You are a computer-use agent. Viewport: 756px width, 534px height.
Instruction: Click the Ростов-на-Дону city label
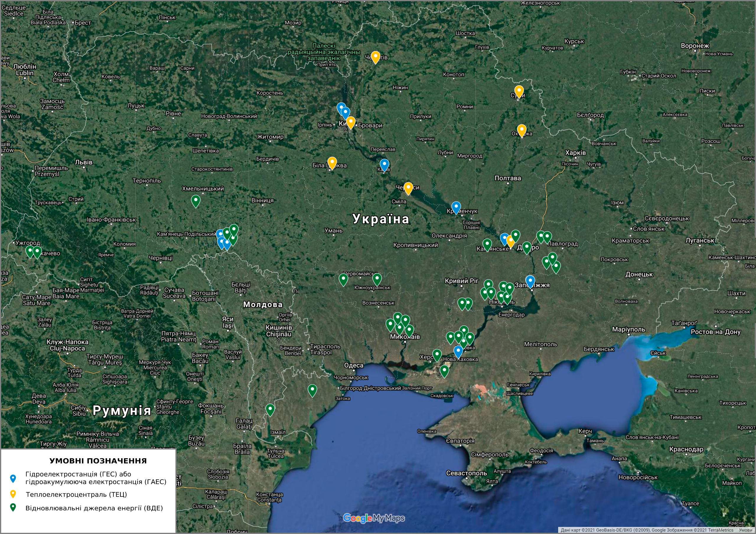pos(716,332)
